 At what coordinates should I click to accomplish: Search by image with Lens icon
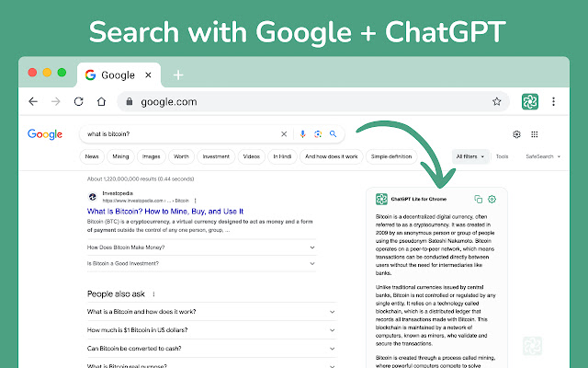pos(318,134)
